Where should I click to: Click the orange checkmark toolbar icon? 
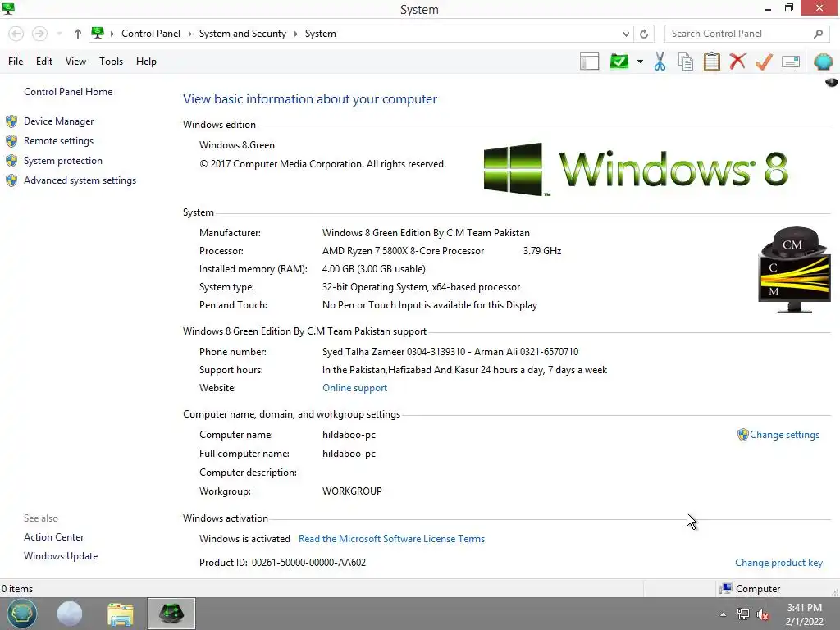tap(764, 62)
